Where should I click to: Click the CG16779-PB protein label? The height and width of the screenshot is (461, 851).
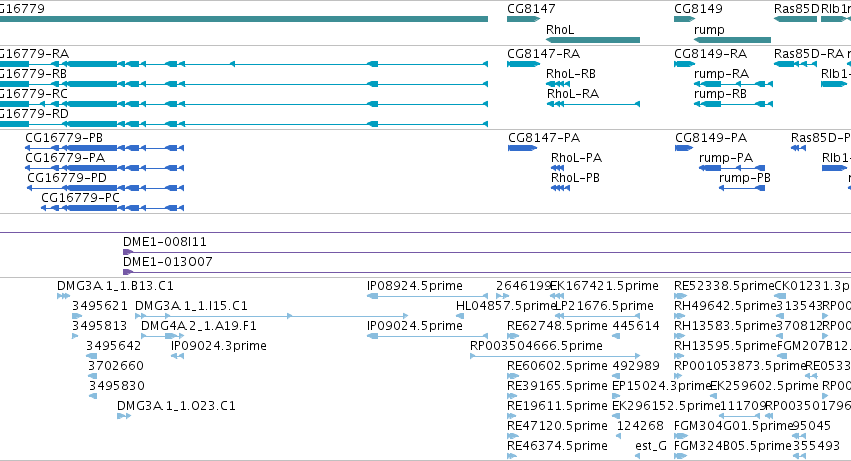[64, 138]
